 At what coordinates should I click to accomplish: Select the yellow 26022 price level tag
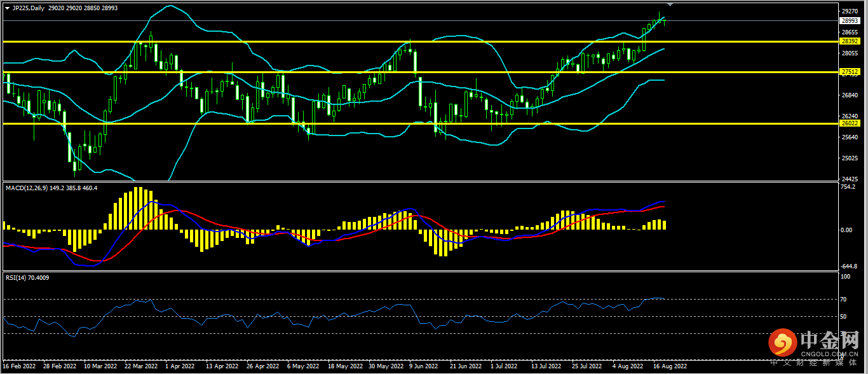coord(850,123)
